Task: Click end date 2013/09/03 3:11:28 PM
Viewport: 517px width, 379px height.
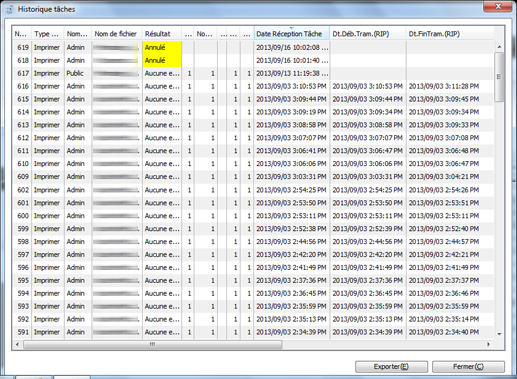Action: pyautogui.click(x=444, y=86)
